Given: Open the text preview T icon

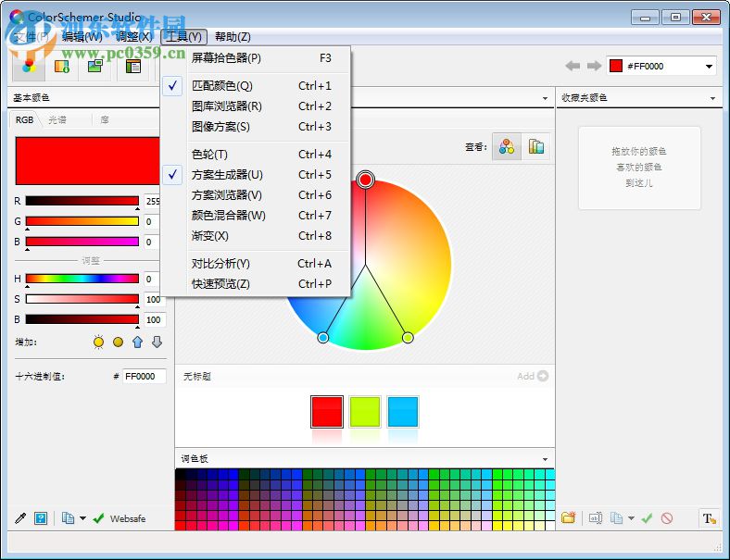Looking at the screenshot, I should click(709, 518).
